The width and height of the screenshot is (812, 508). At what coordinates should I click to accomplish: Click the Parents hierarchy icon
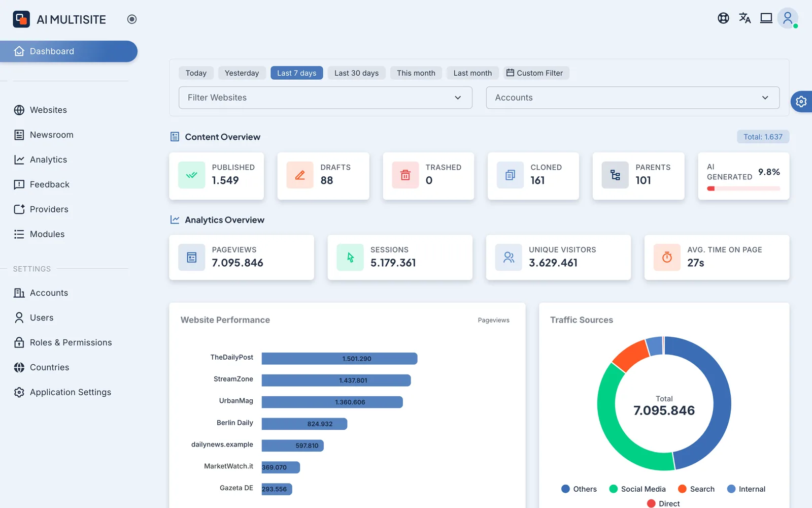coord(615,175)
